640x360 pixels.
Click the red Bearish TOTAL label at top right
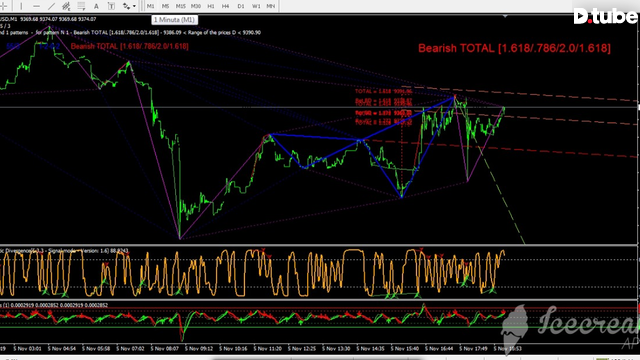coord(514,48)
